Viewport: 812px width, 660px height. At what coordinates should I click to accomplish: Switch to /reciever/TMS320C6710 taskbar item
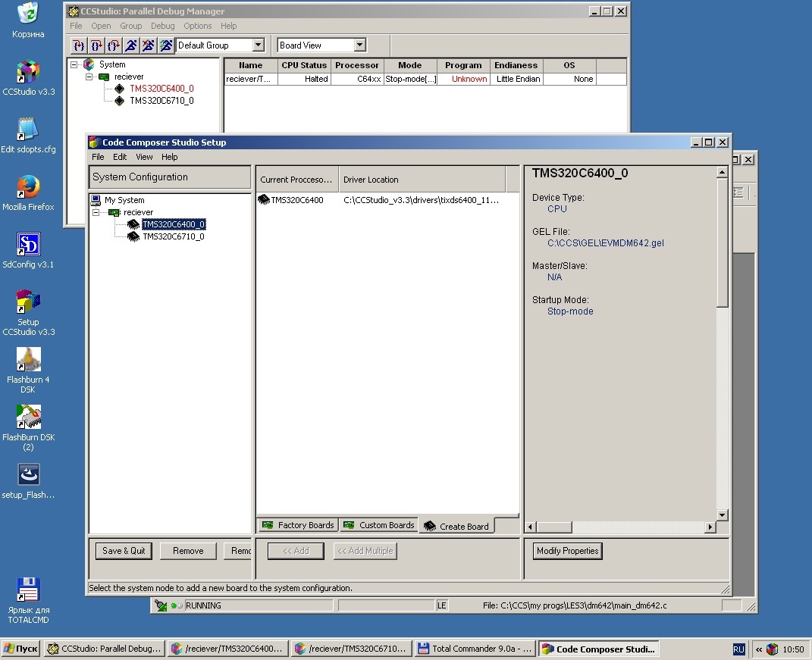click(352, 649)
